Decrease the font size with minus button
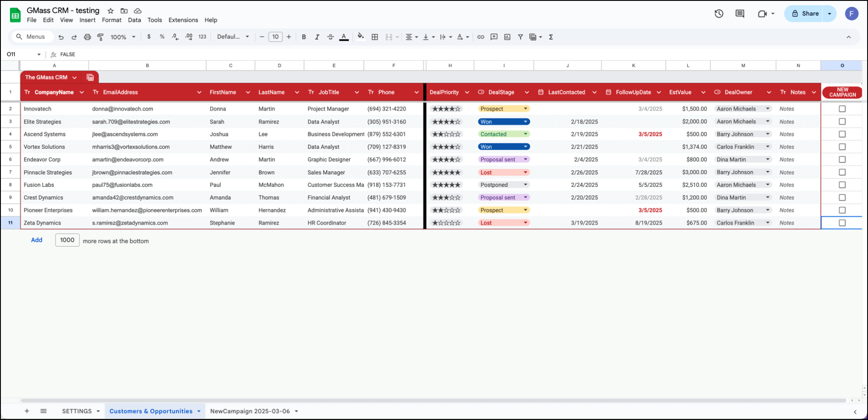The width and height of the screenshot is (868, 420). [262, 37]
